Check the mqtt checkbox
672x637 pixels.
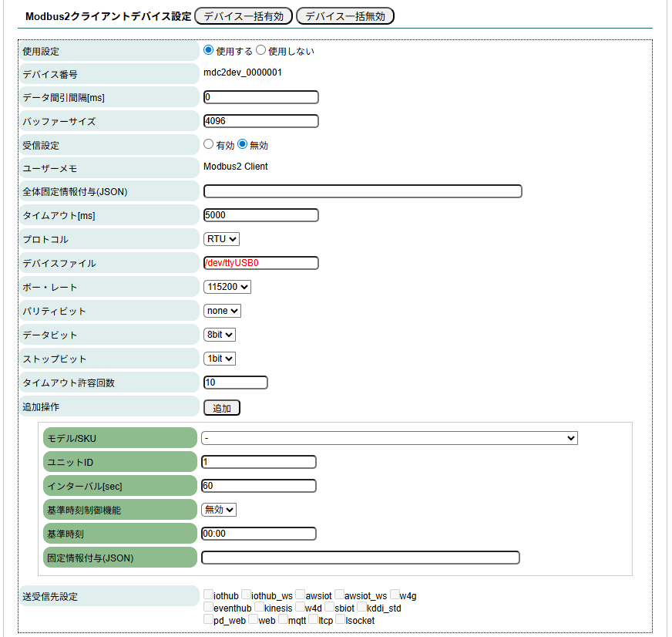(x=283, y=619)
